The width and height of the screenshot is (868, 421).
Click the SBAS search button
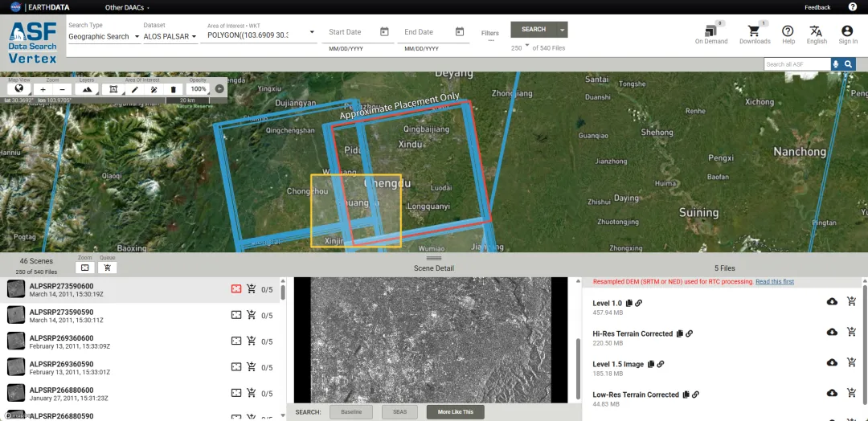[x=399, y=412]
